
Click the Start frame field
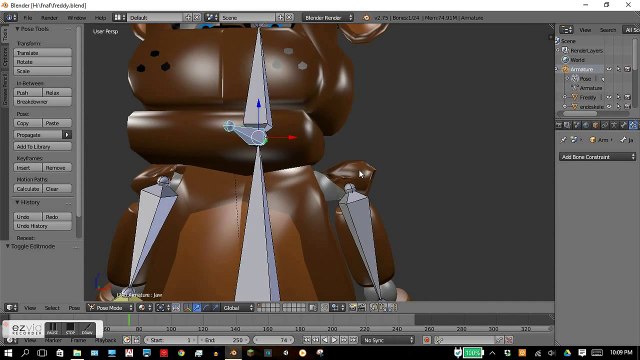coord(171,340)
